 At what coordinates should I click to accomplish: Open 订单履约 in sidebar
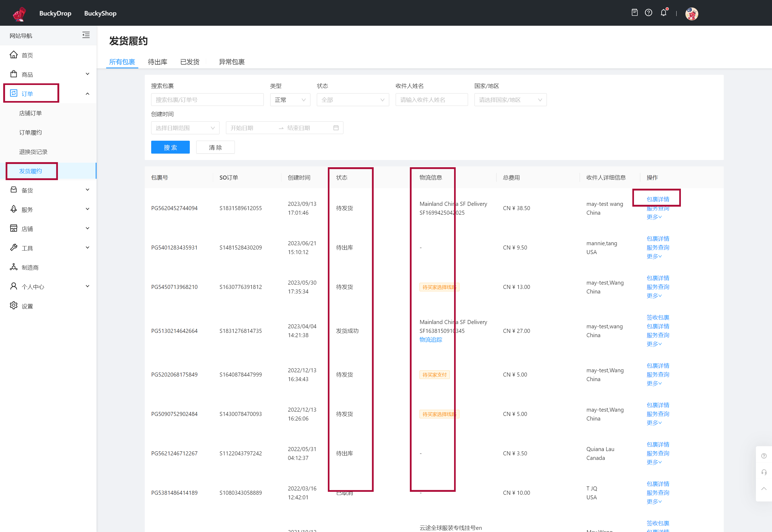[30, 132]
